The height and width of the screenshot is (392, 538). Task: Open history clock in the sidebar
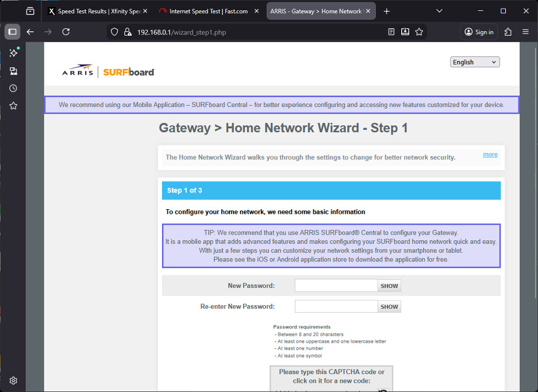click(x=13, y=88)
